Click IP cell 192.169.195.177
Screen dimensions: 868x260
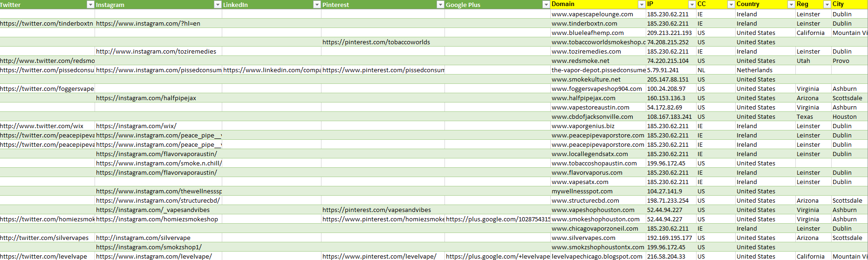(x=671, y=238)
